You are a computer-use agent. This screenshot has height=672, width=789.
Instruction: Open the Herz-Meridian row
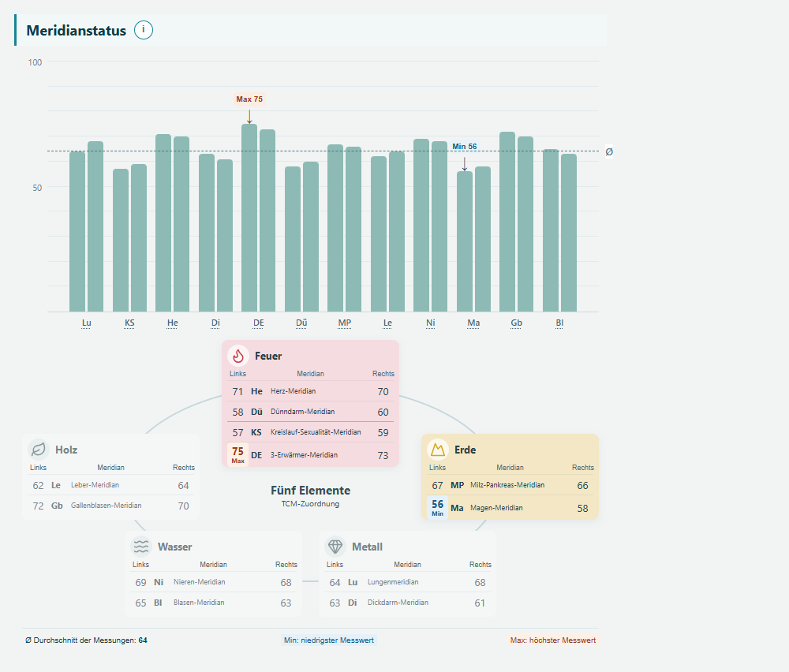pos(310,391)
